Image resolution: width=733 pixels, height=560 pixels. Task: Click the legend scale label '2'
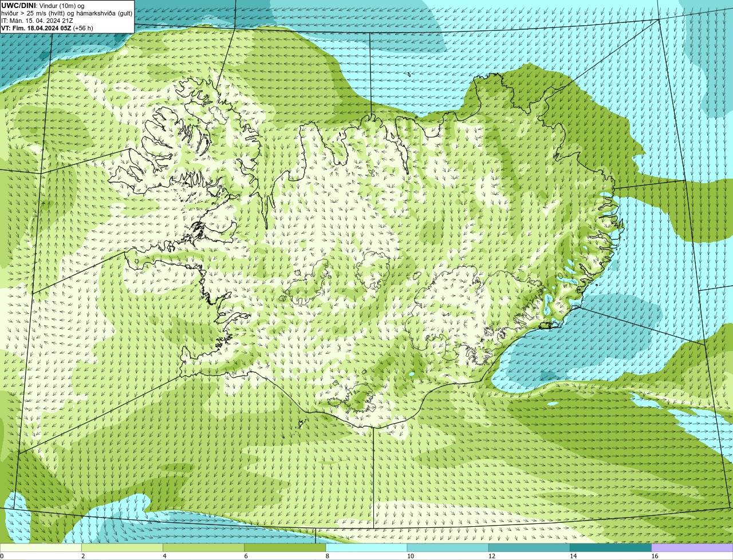[x=83, y=556]
